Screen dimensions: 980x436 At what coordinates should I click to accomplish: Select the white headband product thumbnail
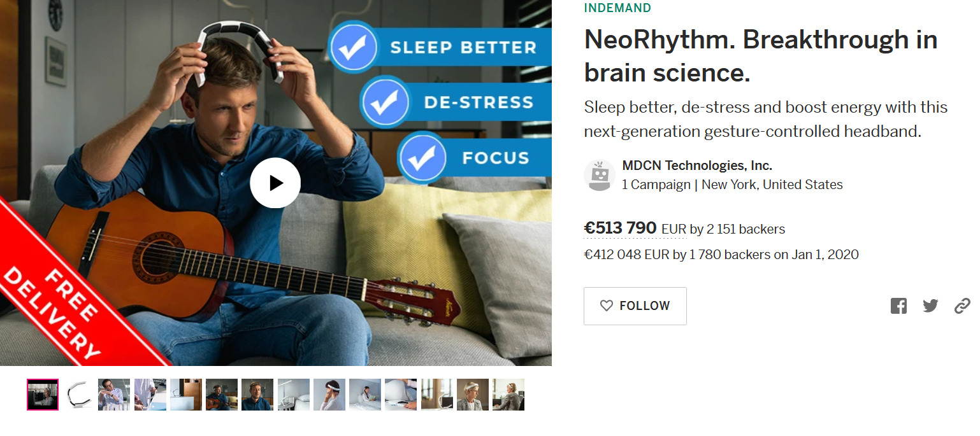pos(78,395)
